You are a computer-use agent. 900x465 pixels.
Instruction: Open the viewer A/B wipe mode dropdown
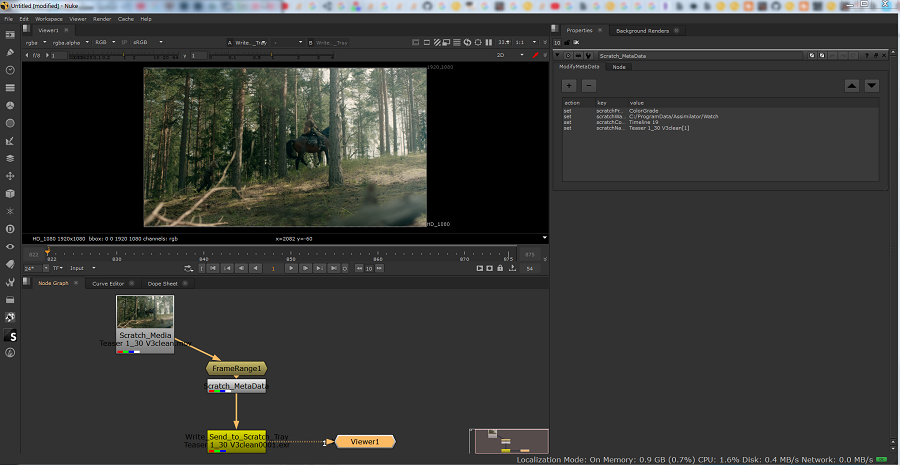[x=288, y=42]
